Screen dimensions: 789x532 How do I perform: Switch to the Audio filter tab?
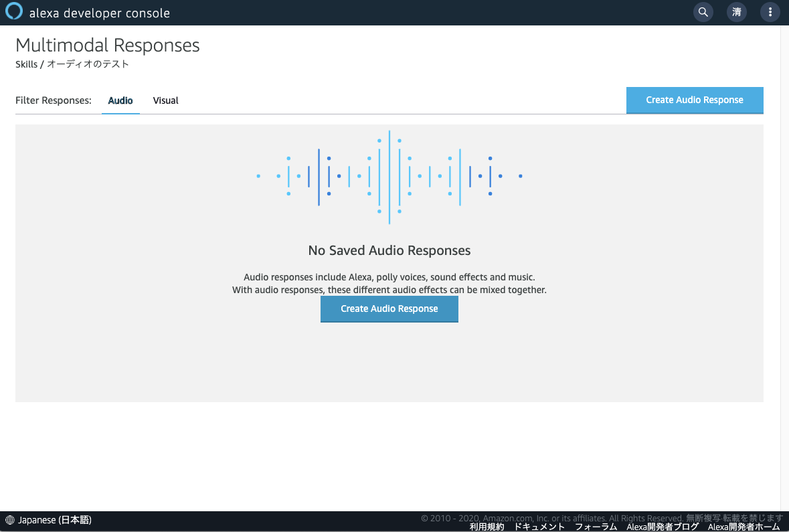pos(120,100)
